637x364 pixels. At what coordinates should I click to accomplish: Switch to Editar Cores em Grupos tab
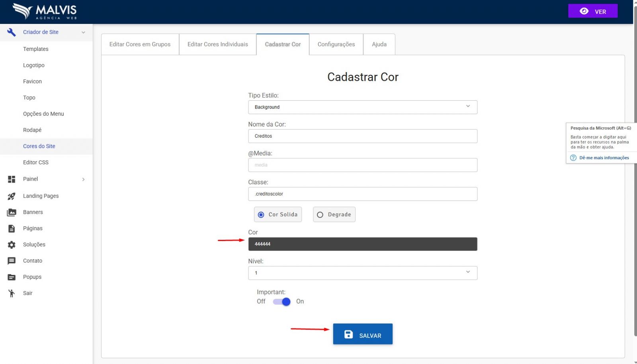(x=140, y=45)
